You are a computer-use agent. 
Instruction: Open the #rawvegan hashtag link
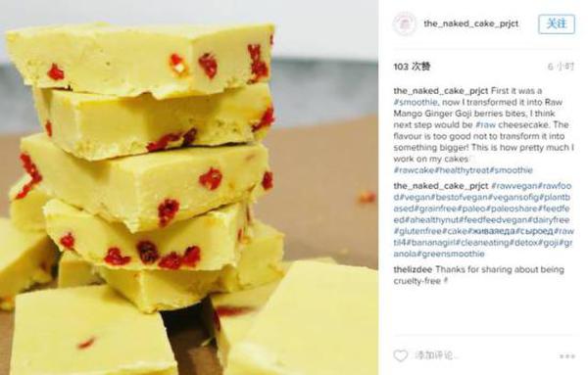[x=514, y=186]
